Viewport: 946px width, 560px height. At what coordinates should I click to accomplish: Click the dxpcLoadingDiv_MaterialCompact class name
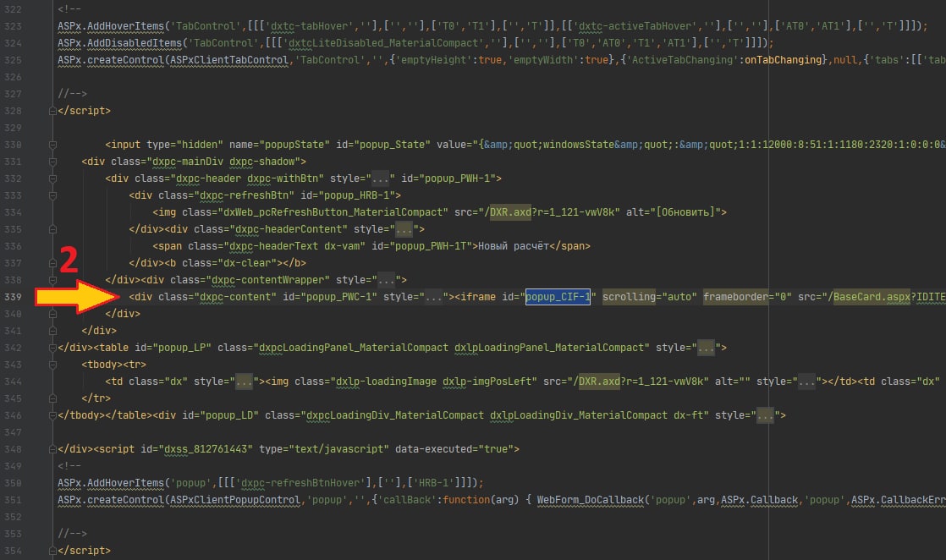point(395,415)
